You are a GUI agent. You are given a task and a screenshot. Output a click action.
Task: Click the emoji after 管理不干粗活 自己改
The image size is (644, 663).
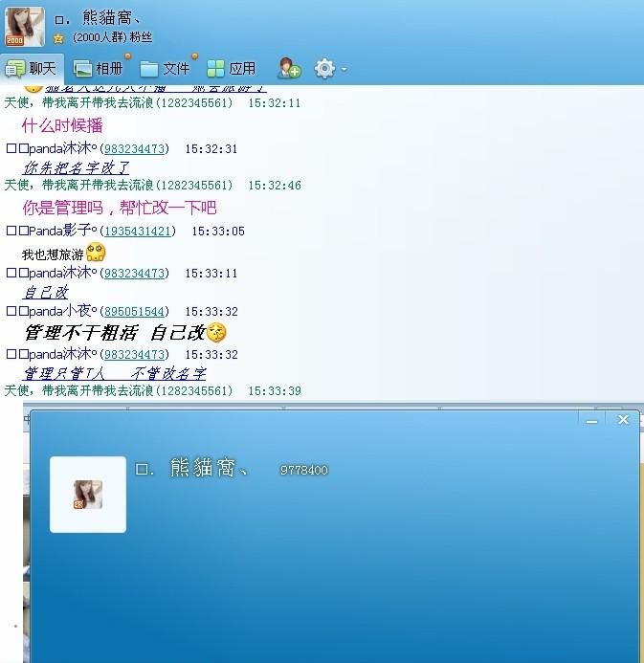tap(216, 332)
